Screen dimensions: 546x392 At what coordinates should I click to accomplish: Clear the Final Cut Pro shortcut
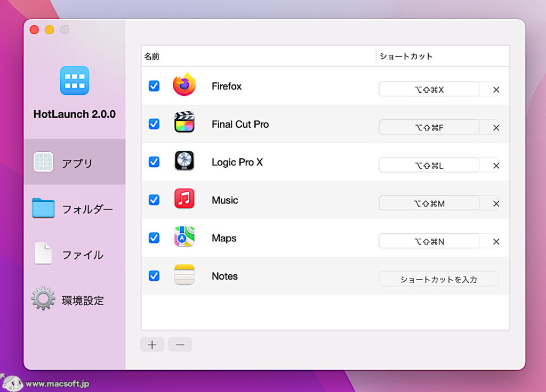coord(496,128)
